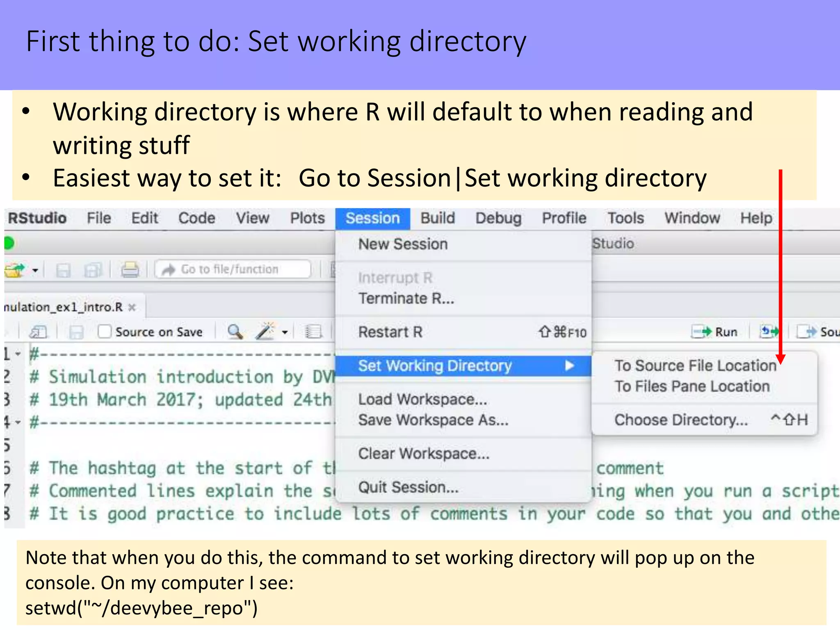Image resolution: width=840 pixels, height=630 pixels.
Task: Open the Debug menu
Action: pyautogui.click(x=498, y=218)
